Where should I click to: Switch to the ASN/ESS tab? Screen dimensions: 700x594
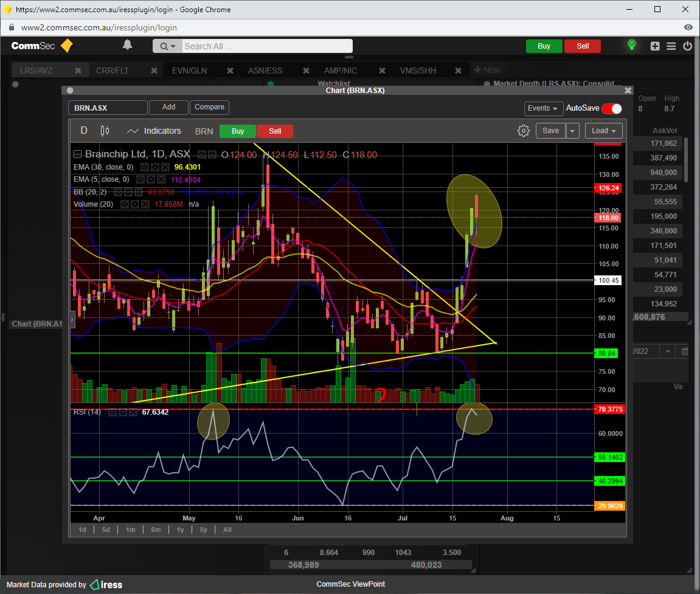click(x=265, y=71)
